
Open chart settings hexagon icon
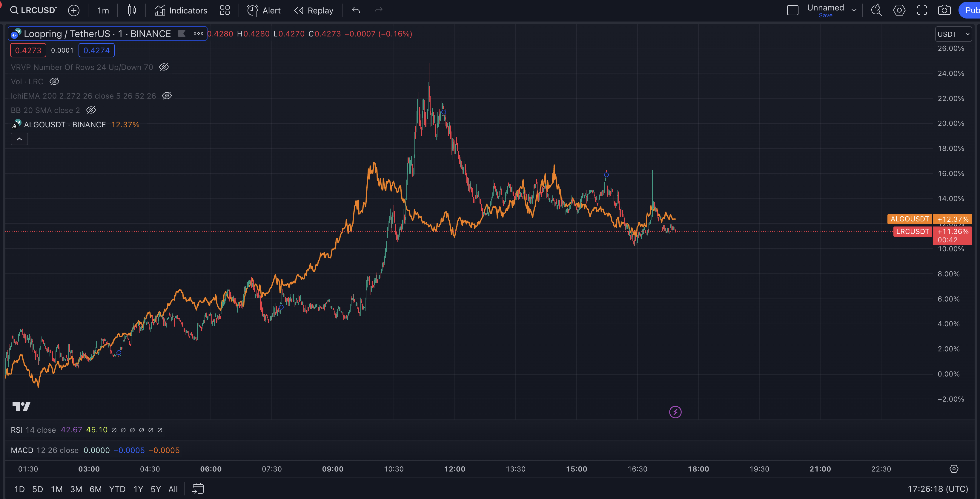[x=899, y=10]
